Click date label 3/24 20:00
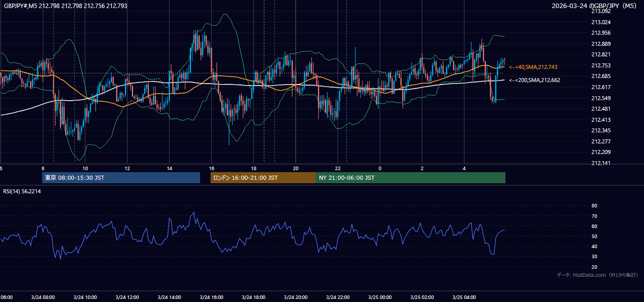 coord(296,297)
